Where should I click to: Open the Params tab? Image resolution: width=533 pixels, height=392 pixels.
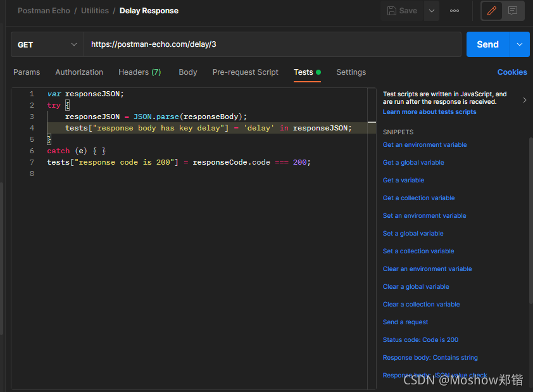[x=27, y=72]
